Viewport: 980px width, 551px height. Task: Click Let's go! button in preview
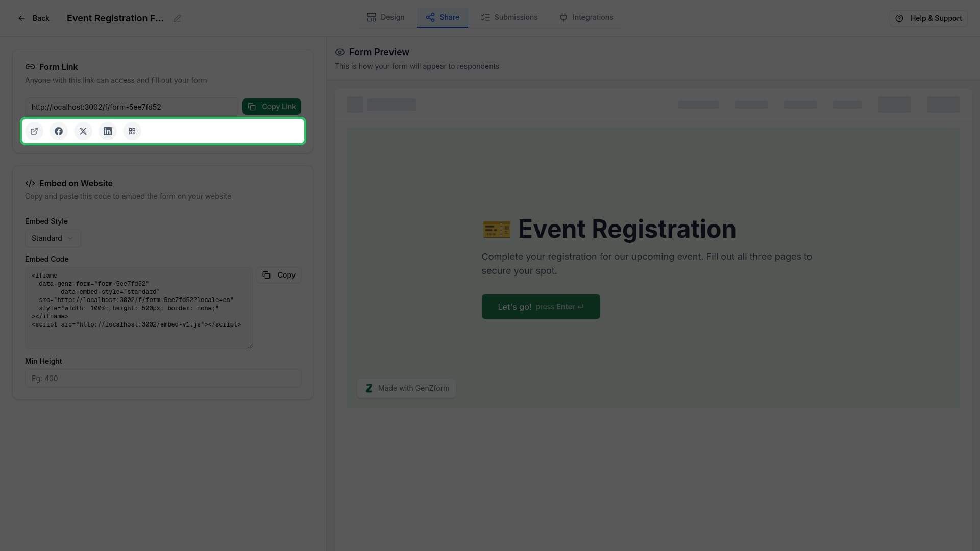541,307
